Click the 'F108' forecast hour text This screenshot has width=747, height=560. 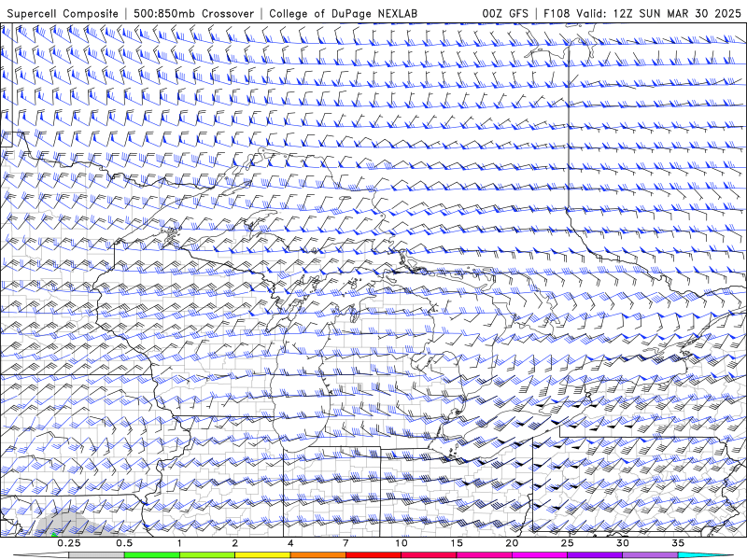click(557, 14)
